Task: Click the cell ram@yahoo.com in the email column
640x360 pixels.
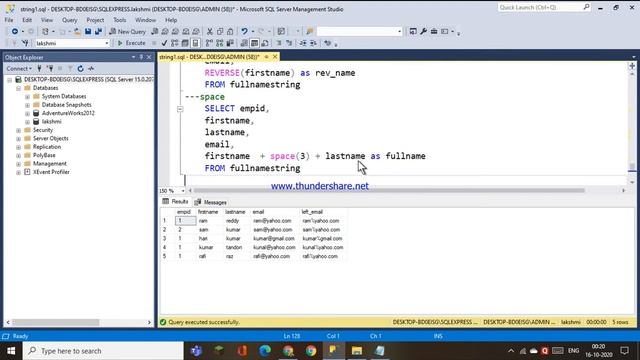Action: tap(272, 221)
